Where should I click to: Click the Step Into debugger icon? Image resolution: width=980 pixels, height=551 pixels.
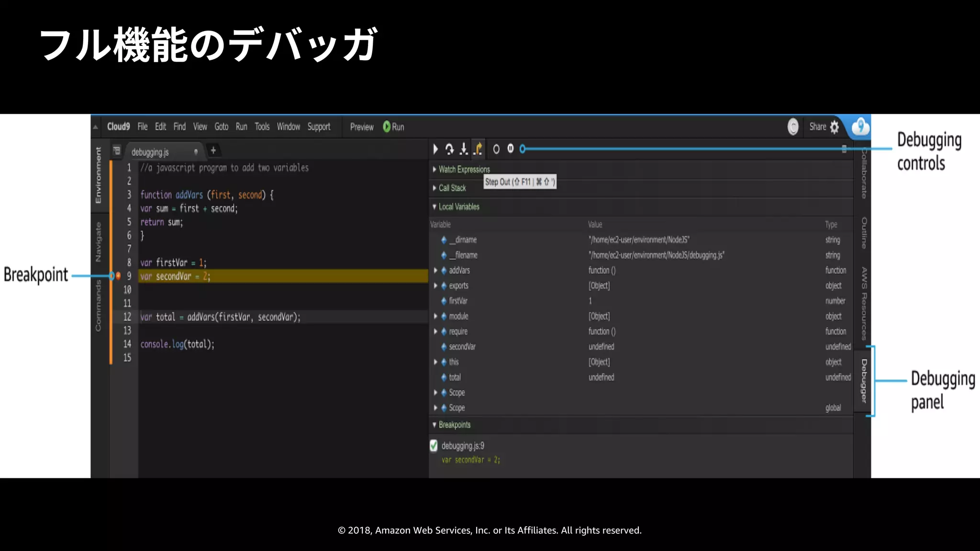pos(464,149)
